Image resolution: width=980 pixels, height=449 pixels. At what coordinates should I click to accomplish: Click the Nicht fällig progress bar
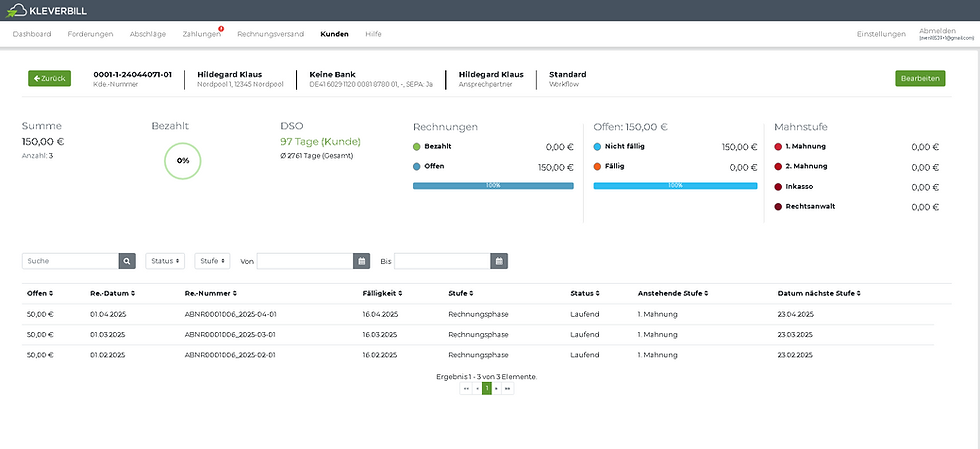tap(675, 186)
